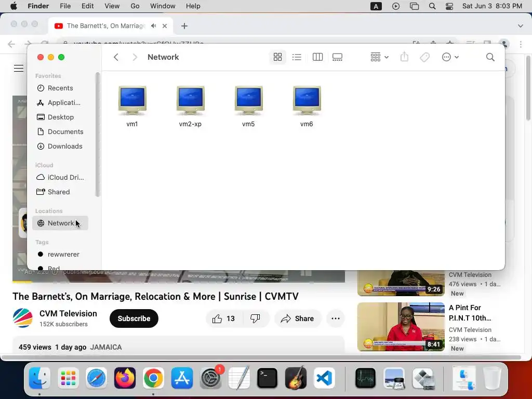Launch Safari from the Dock
The height and width of the screenshot is (399, 532).
[x=96, y=378]
